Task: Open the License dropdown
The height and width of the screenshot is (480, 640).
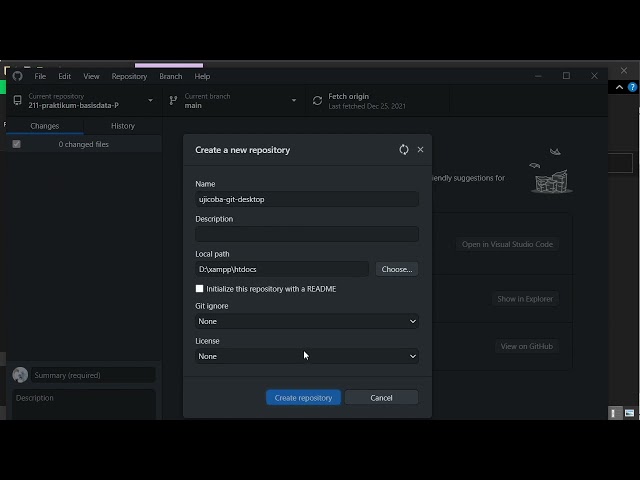Action: click(x=307, y=356)
